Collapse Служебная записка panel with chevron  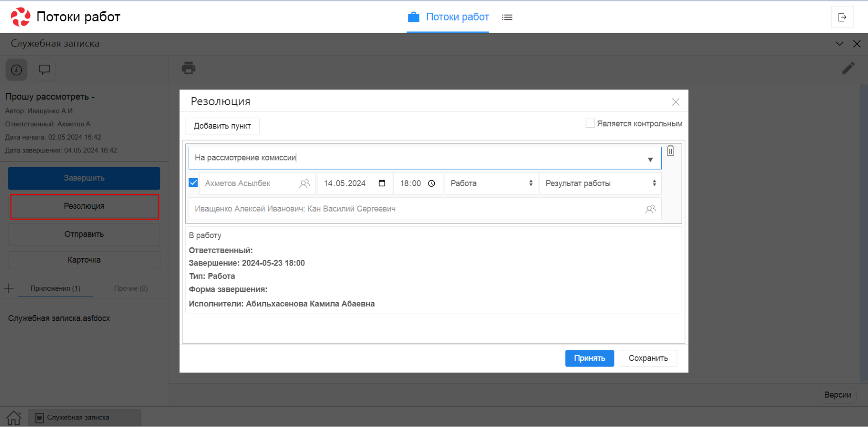tap(840, 44)
